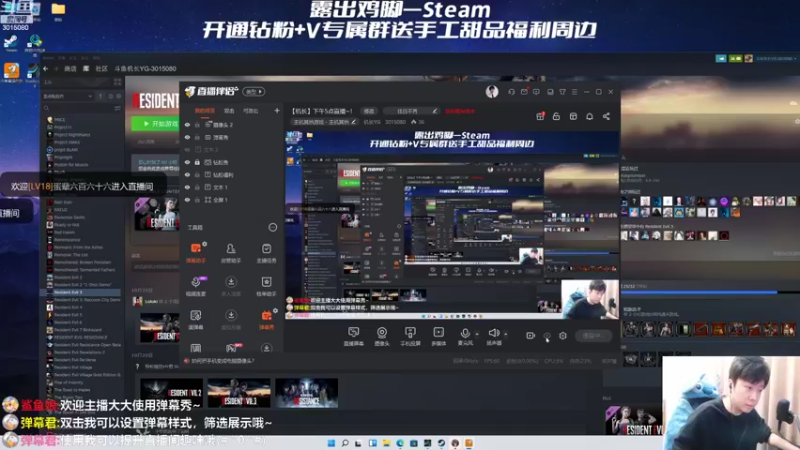Open the 房管助手 tool
This screenshot has height=450, width=800.
231,253
